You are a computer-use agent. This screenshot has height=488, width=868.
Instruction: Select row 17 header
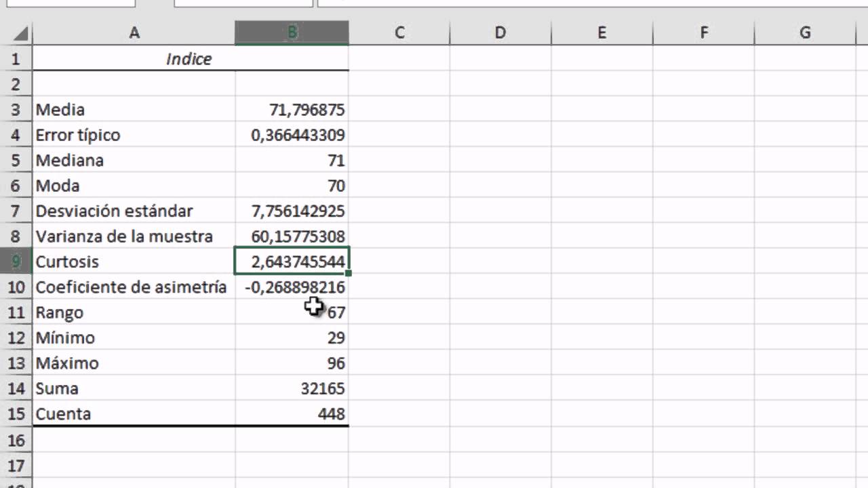16,466
